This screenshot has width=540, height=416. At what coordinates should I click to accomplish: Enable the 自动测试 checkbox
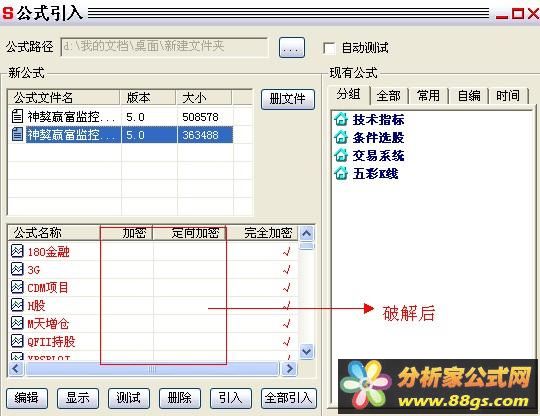point(329,48)
